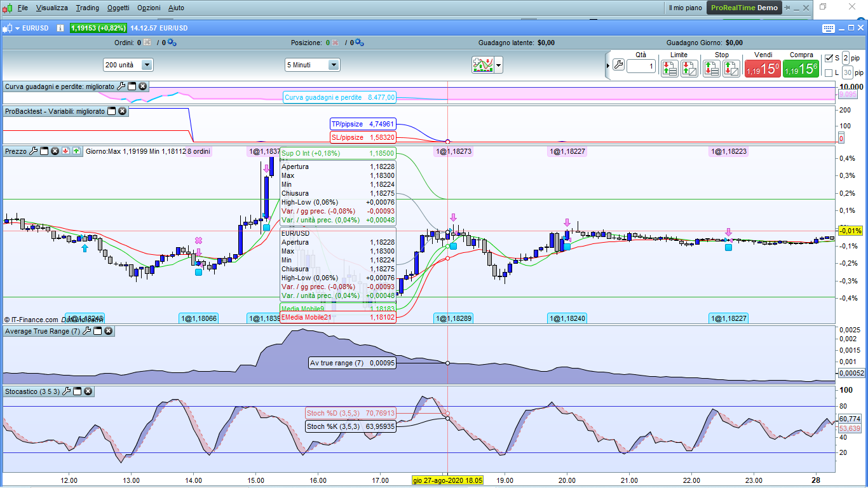Close position with the Posizione X icon
This screenshot has height=488, width=868.
pos(335,43)
